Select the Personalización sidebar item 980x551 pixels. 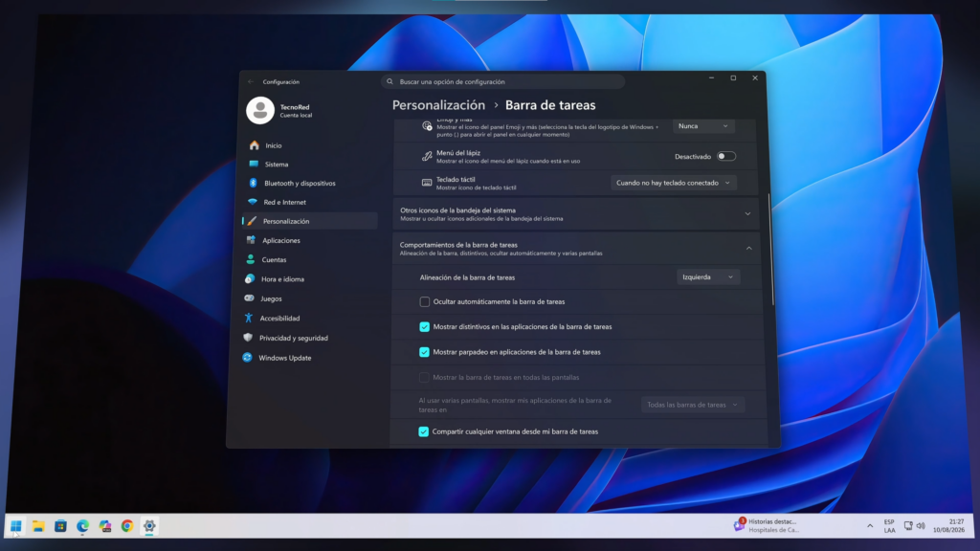tap(309, 221)
